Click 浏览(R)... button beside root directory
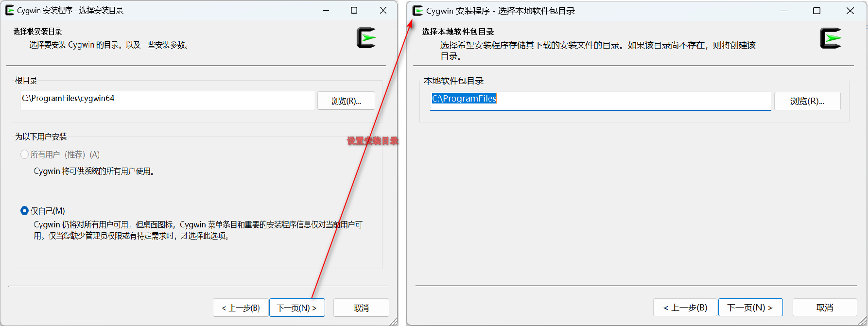Screen dimensions: 868x326 [346, 101]
